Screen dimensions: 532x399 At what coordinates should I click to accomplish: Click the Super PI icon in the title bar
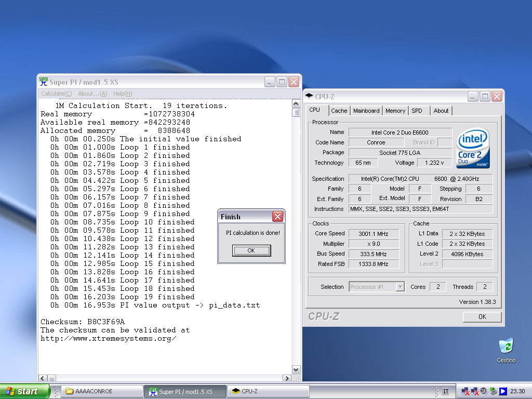click(x=44, y=82)
